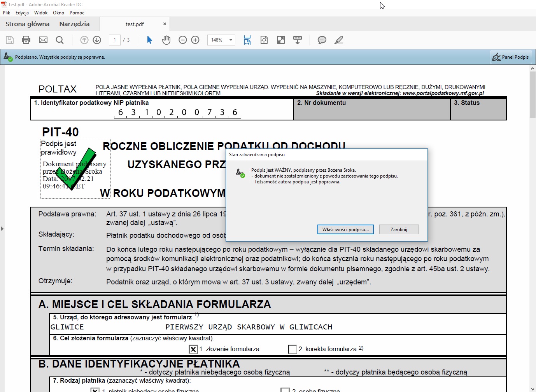
Task: Switch to Strona główna tab
Action: (x=28, y=24)
